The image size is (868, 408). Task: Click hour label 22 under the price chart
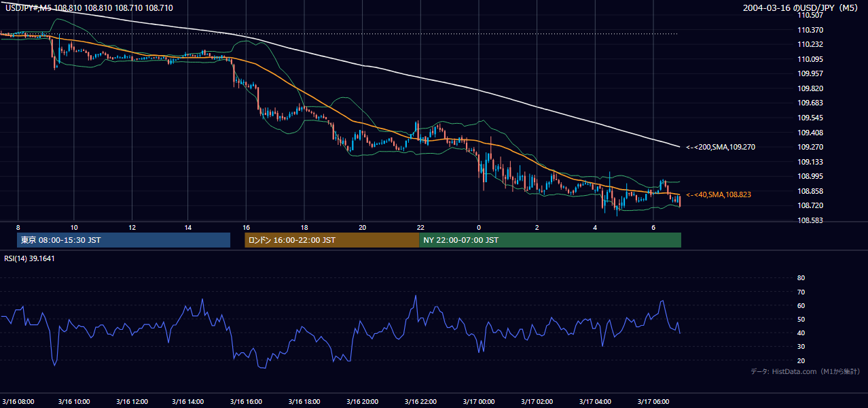(420, 227)
